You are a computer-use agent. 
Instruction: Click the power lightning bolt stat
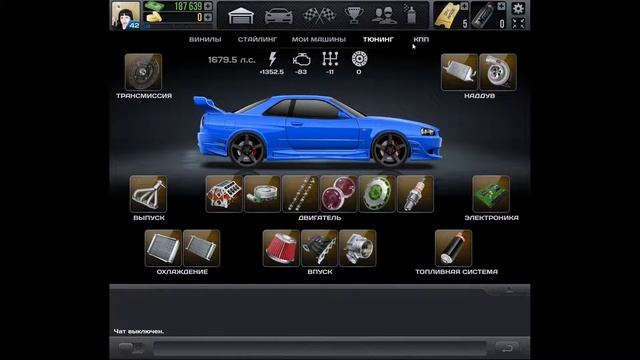(272, 59)
